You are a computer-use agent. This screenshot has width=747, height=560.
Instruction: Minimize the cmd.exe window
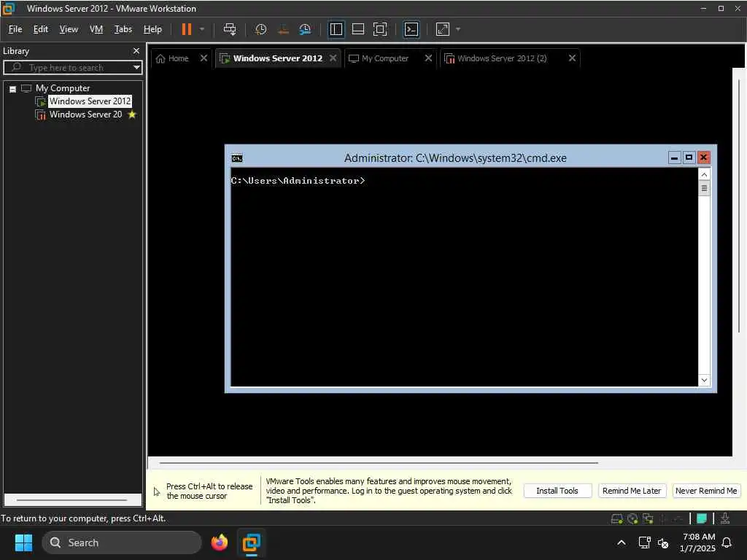[674, 157]
